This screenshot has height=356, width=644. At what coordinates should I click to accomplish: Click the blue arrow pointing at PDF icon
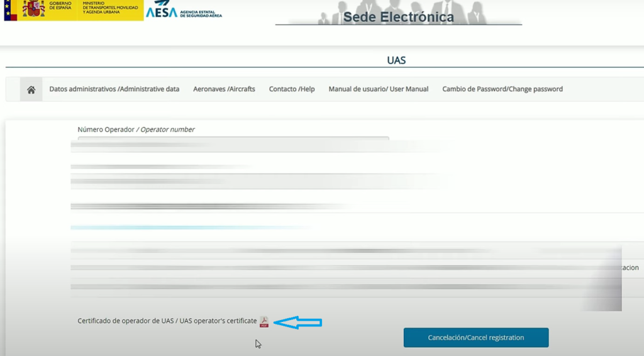coord(298,323)
